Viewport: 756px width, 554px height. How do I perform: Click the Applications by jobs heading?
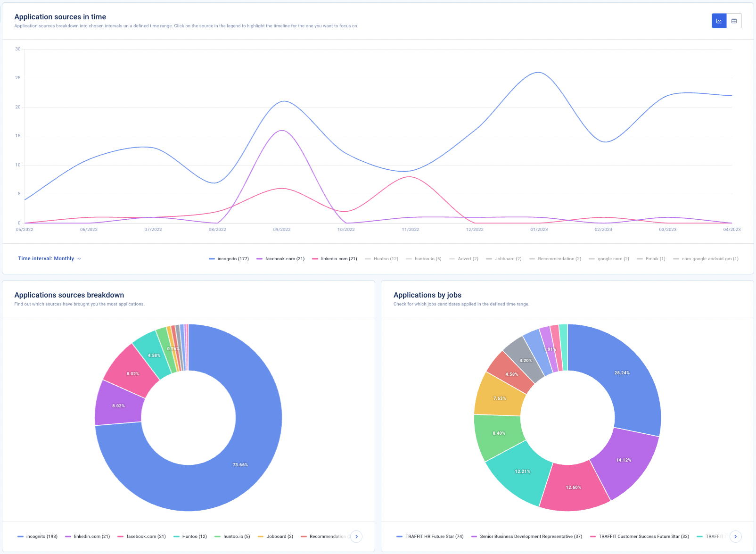click(x=427, y=295)
